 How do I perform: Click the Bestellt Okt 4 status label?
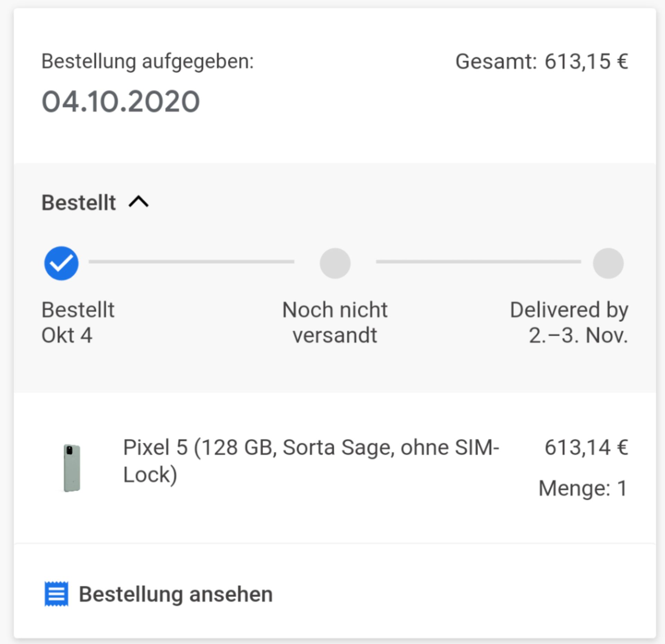[78, 322]
